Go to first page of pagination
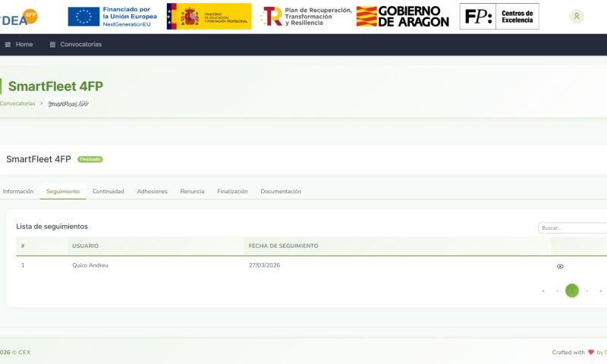The image size is (607, 364). 543,291
